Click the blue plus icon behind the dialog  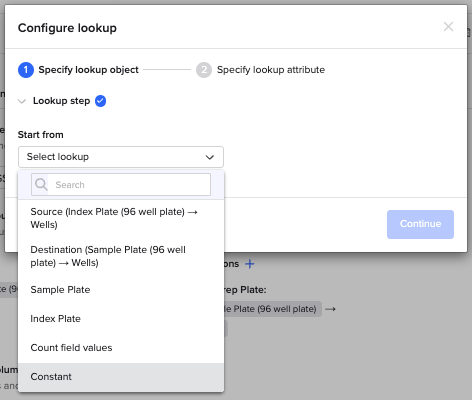tap(250, 264)
